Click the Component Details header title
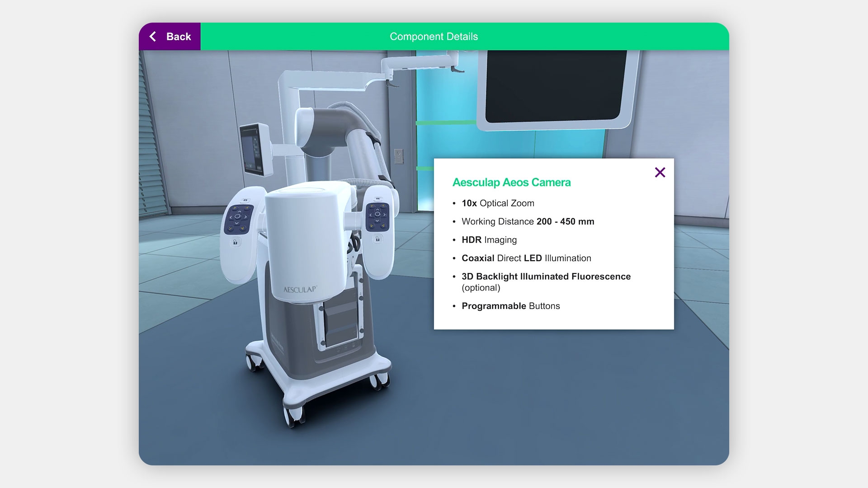 coord(434,37)
